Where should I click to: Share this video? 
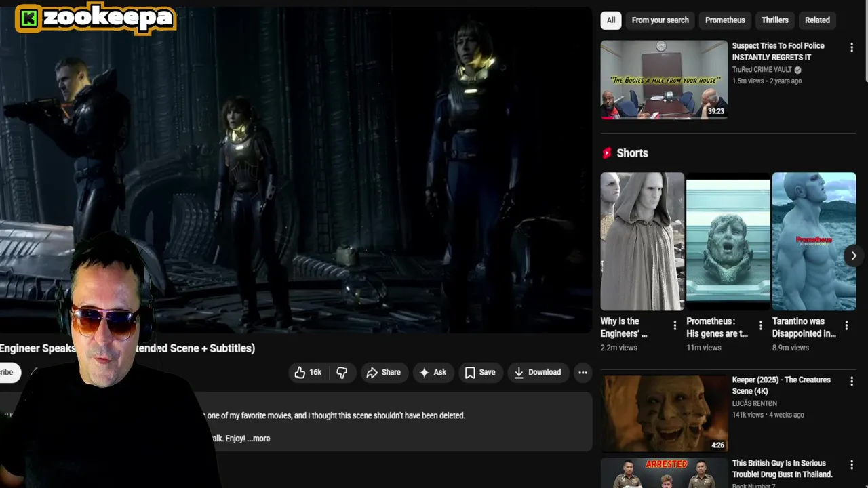coord(383,372)
